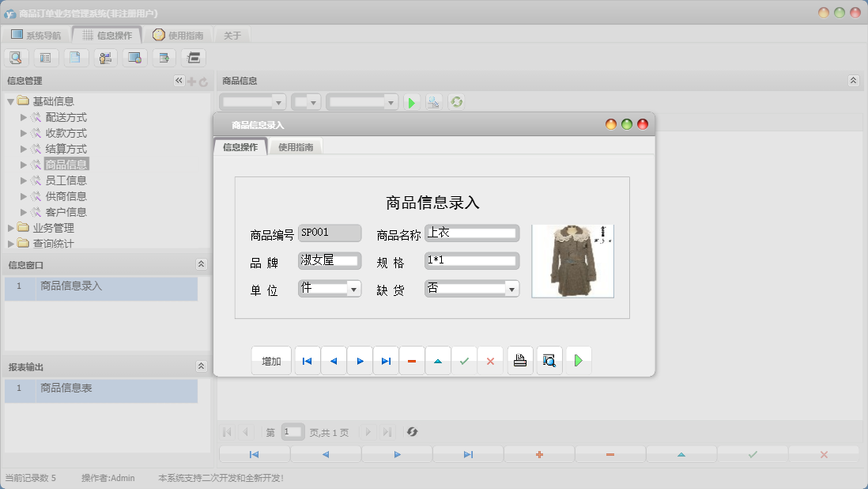Click the 商品名称 input field

coord(471,233)
